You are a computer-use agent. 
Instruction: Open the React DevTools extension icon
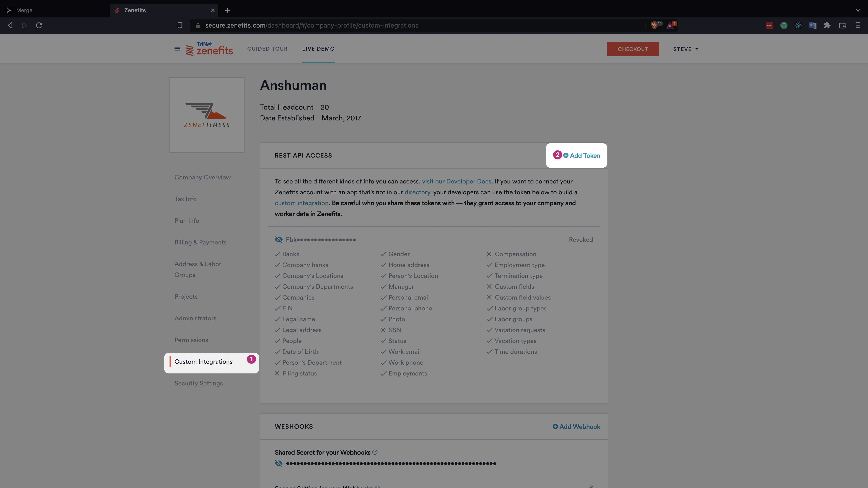pos(798,25)
